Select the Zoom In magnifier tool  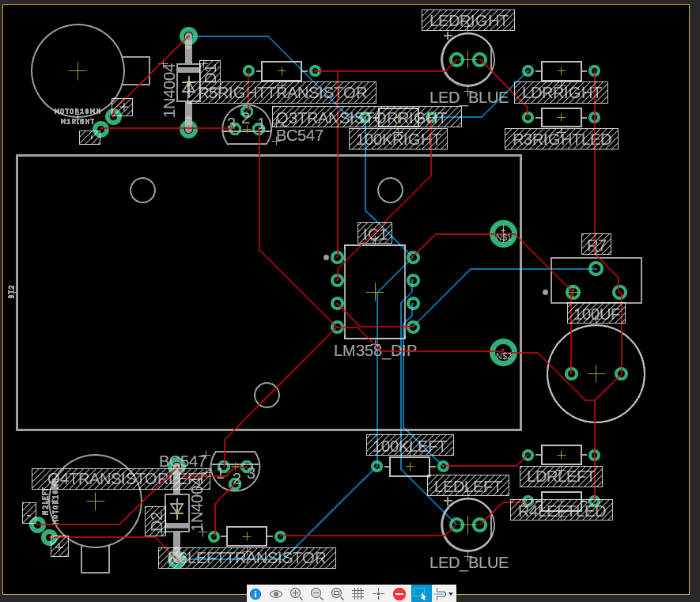296,593
